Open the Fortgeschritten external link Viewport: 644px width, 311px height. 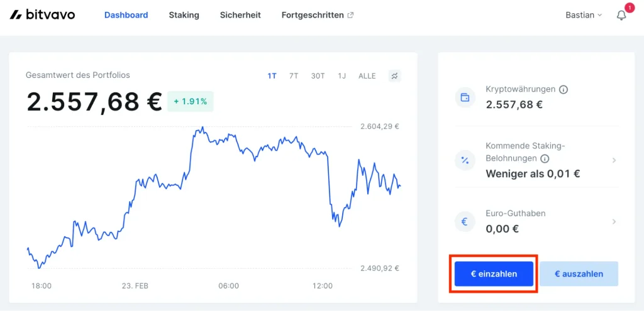(317, 15)
